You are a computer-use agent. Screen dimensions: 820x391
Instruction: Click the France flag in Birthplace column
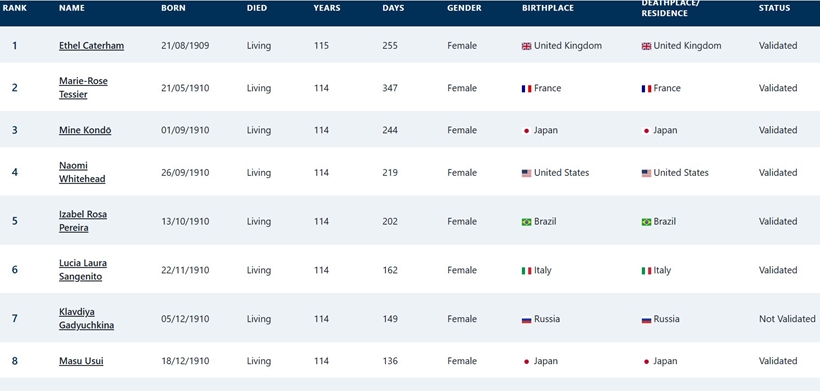click(x=526, y=89)
